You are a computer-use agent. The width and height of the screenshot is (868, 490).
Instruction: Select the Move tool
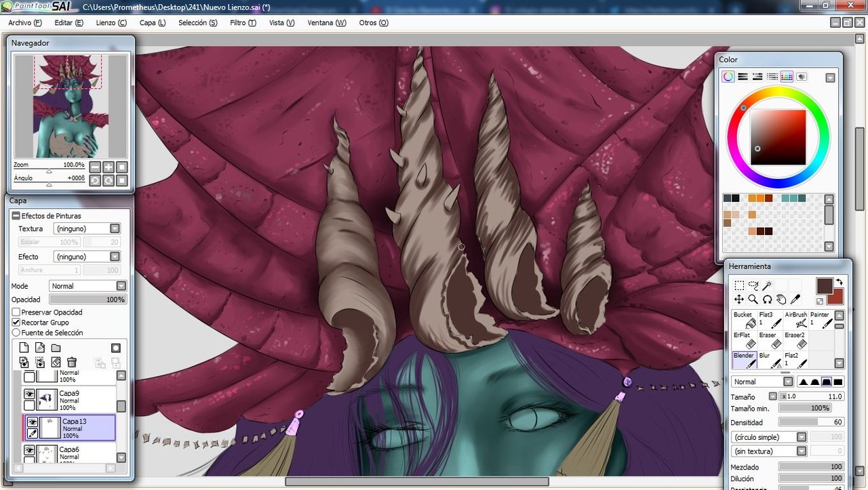[739, 299]
